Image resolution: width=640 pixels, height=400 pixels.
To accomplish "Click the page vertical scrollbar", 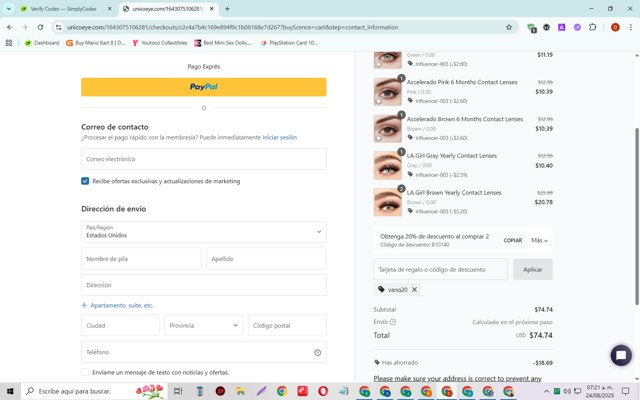I will pos(637,216).
